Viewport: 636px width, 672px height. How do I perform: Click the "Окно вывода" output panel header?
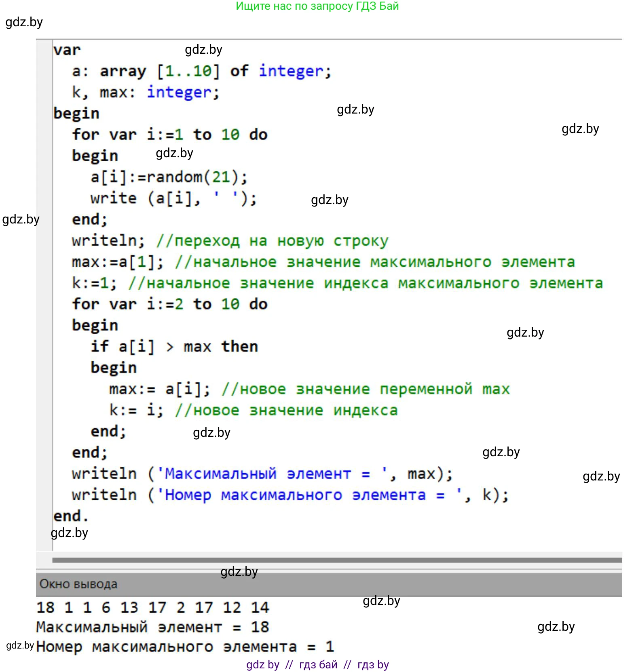click(78, 584)
